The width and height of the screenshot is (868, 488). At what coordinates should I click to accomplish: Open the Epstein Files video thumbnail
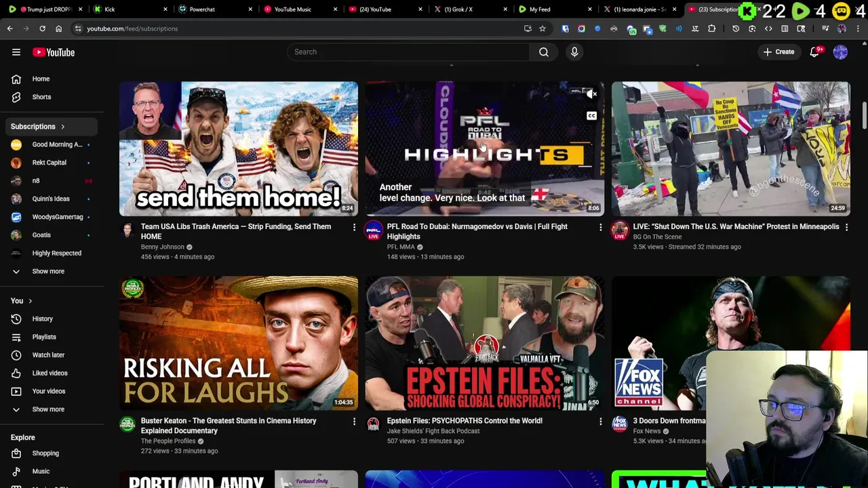(484, 342)
